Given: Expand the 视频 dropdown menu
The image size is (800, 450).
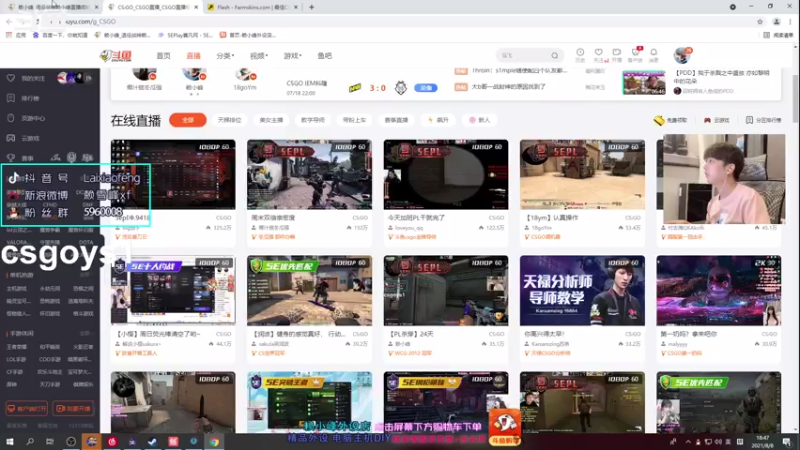Looking at the screenshot, I should [259, 56].
